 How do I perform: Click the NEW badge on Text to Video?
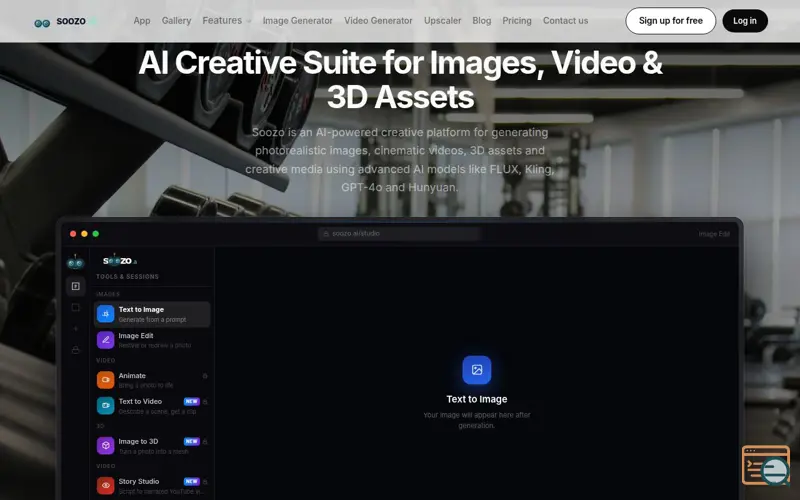pos(192,402)
